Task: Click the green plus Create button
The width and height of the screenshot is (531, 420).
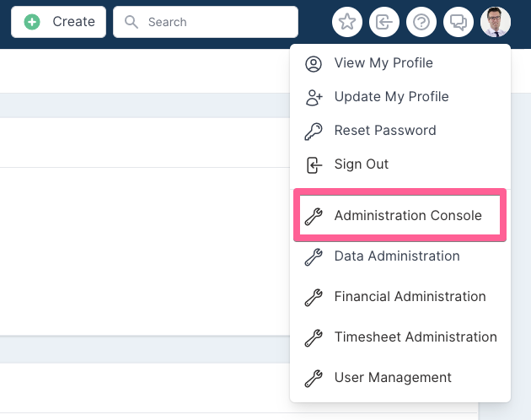Action: 59,22
